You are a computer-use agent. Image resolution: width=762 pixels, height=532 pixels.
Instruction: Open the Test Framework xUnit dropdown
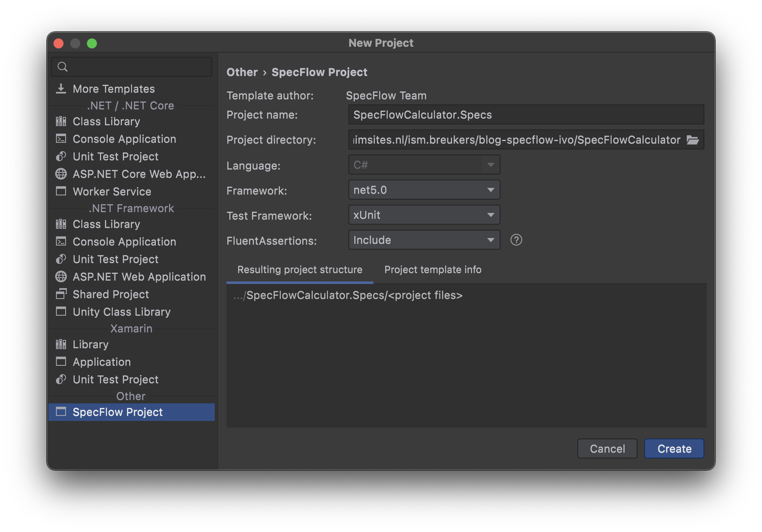pos(424,215)
